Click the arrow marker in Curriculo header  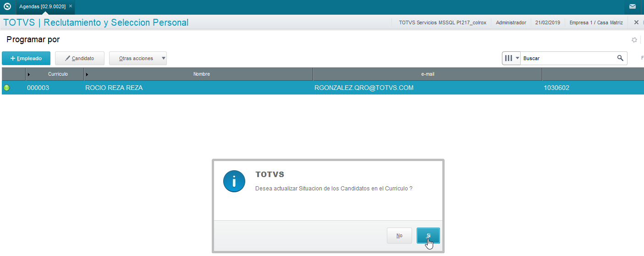tap(29, 74)
